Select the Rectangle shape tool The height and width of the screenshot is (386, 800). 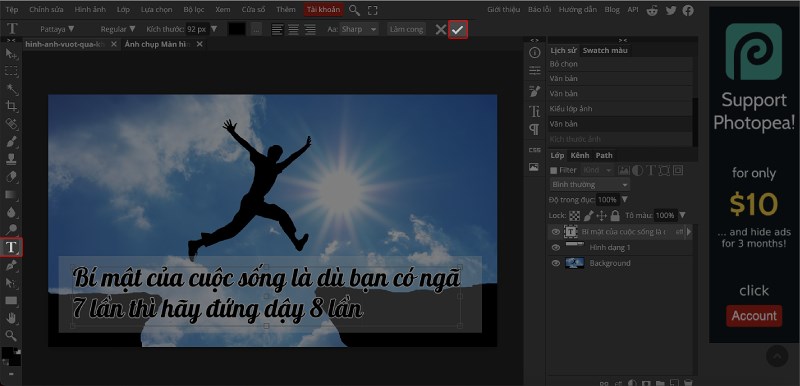click(x=11, y=300)
